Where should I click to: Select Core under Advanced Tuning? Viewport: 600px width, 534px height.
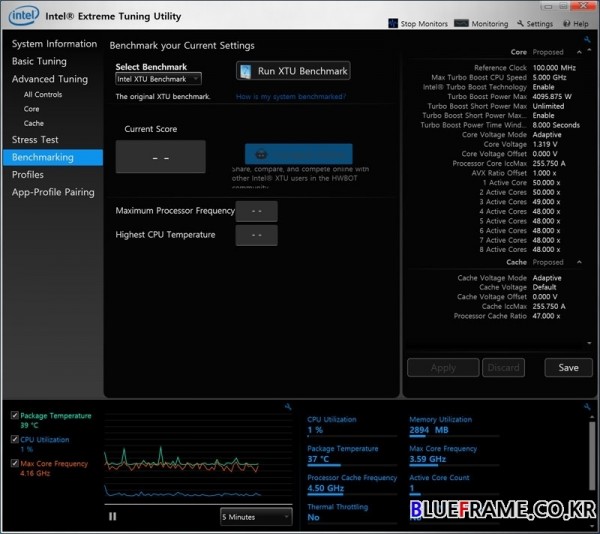point(31,109)
